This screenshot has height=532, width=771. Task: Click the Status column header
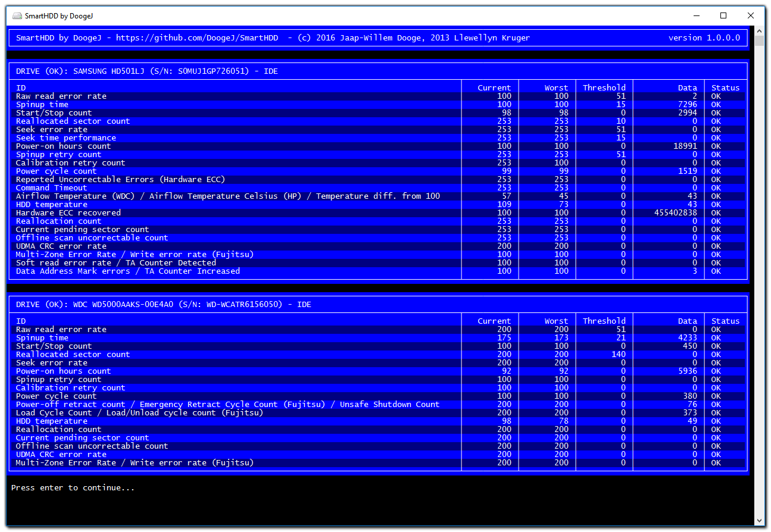tap(725, 87)
